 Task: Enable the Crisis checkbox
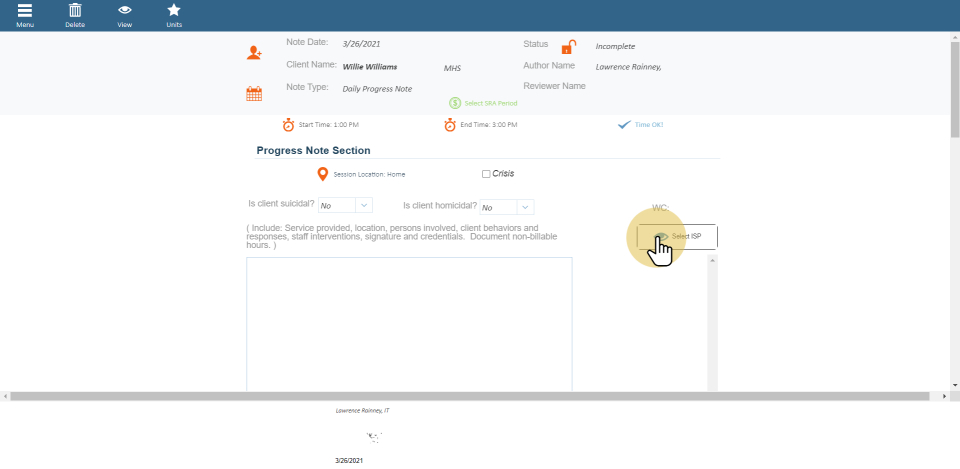pos(486,174)
